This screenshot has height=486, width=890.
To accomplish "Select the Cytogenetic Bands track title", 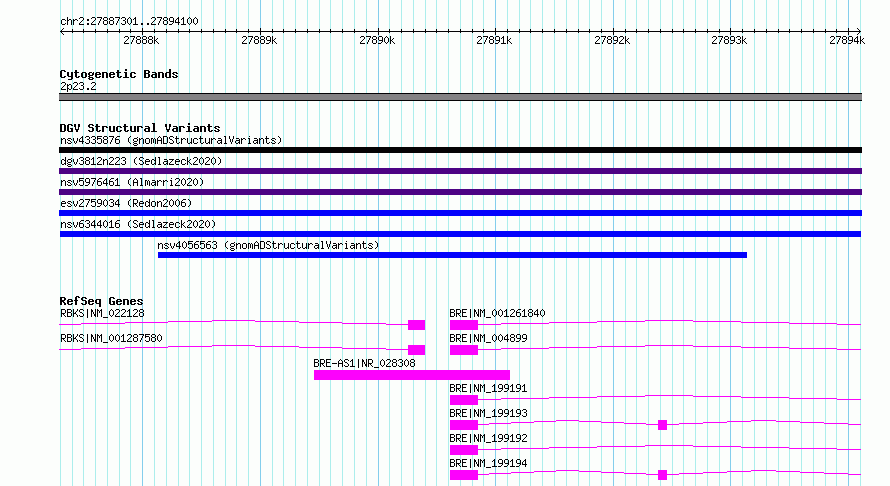I will pos(119,74).
